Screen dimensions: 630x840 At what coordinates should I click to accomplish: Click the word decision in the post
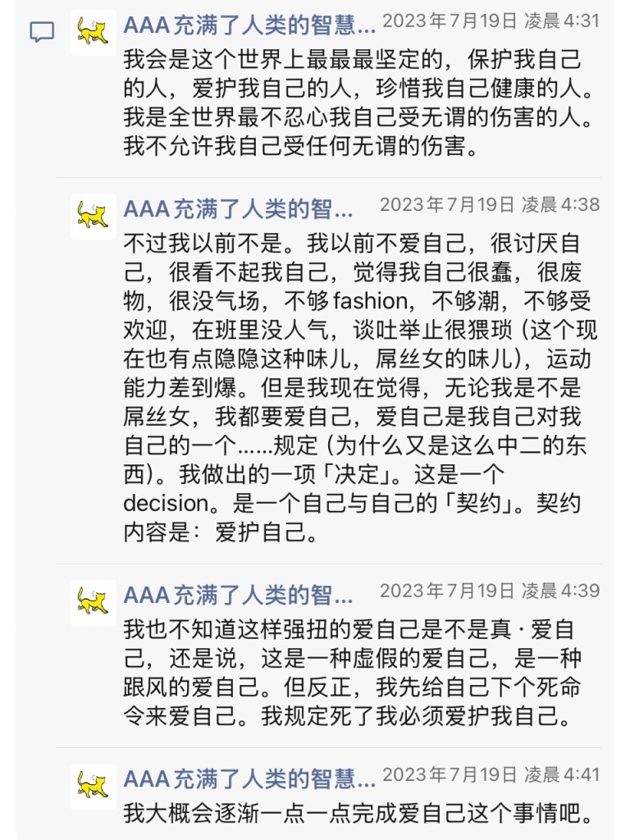click(166, 504)
